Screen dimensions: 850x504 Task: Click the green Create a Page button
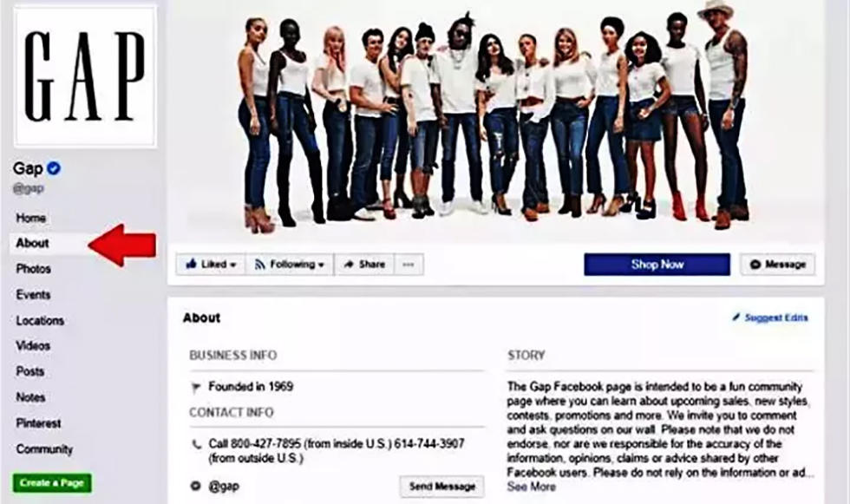[52, 483]
